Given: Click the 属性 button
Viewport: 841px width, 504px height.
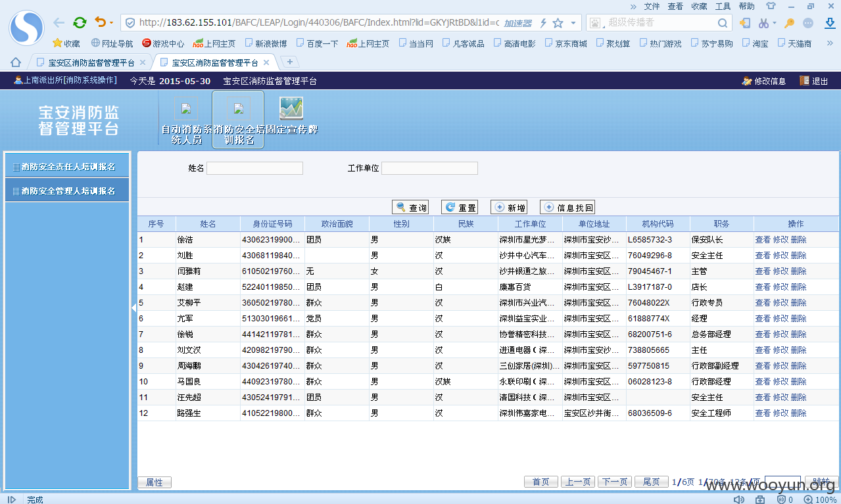Looking at the screenshot, I should click(x=155, y=482).
